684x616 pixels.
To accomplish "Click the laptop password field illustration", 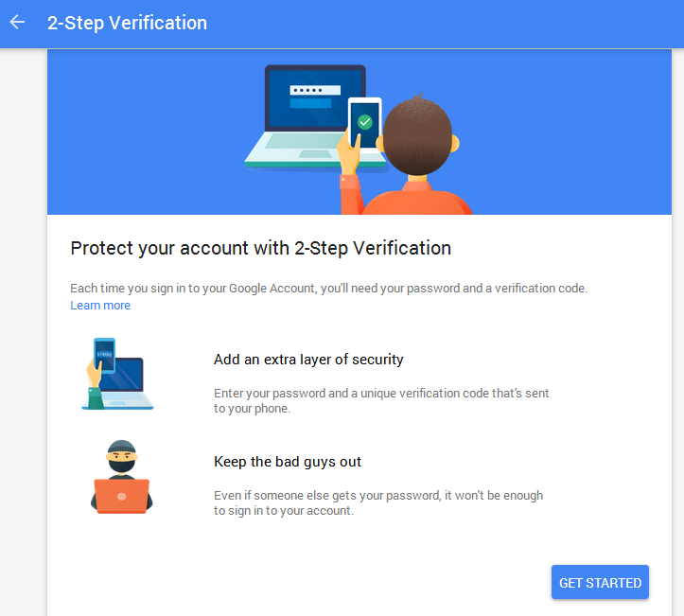I will [315, 90].
